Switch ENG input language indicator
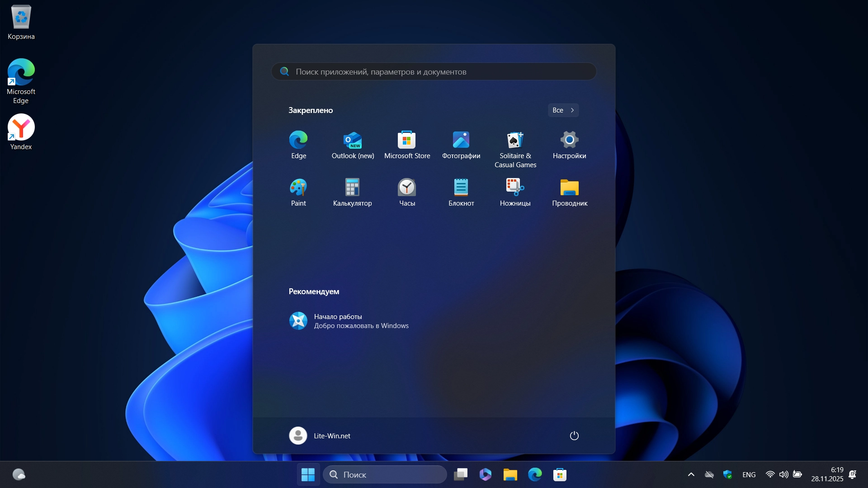 pyautogui.click(x=749, y=474)
